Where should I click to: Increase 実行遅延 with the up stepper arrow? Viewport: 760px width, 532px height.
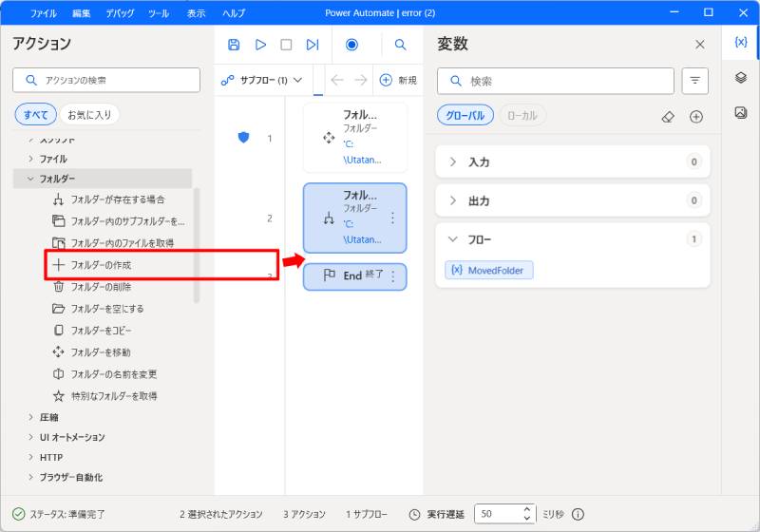527,509
